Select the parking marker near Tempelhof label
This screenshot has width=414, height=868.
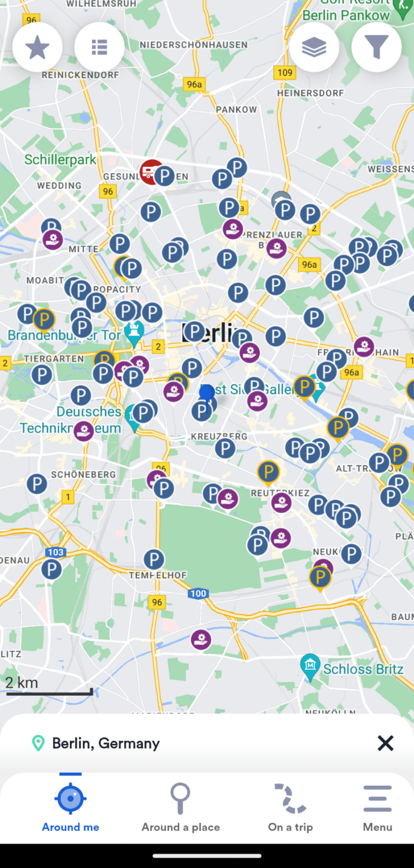(154, 559)
